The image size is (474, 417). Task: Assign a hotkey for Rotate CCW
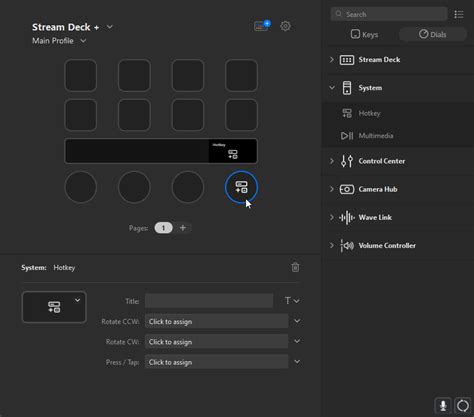[217, 322]
